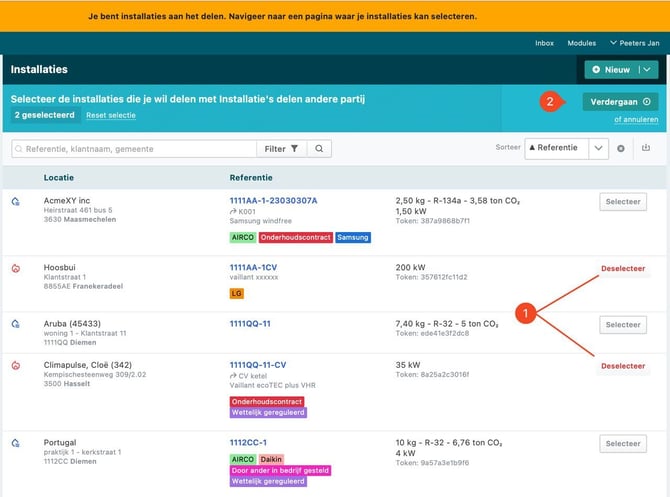Open reference 1111QQ-11-CV
670x497 pixels.
[x=258, y=365]
